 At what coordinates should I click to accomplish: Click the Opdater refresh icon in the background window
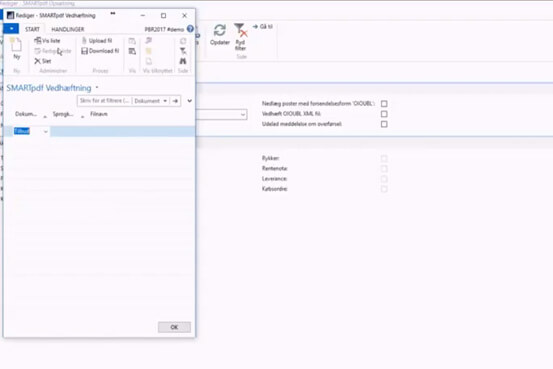[x=220, y=31]
